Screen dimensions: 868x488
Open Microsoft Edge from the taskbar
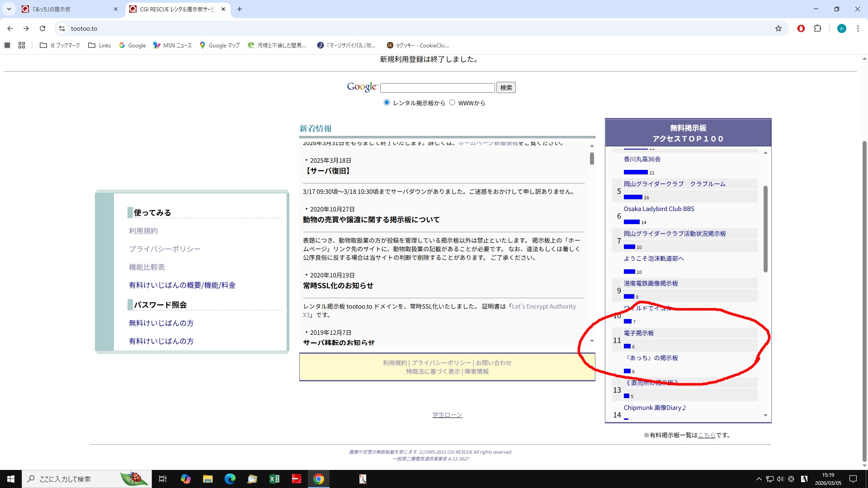click(230, 479)
